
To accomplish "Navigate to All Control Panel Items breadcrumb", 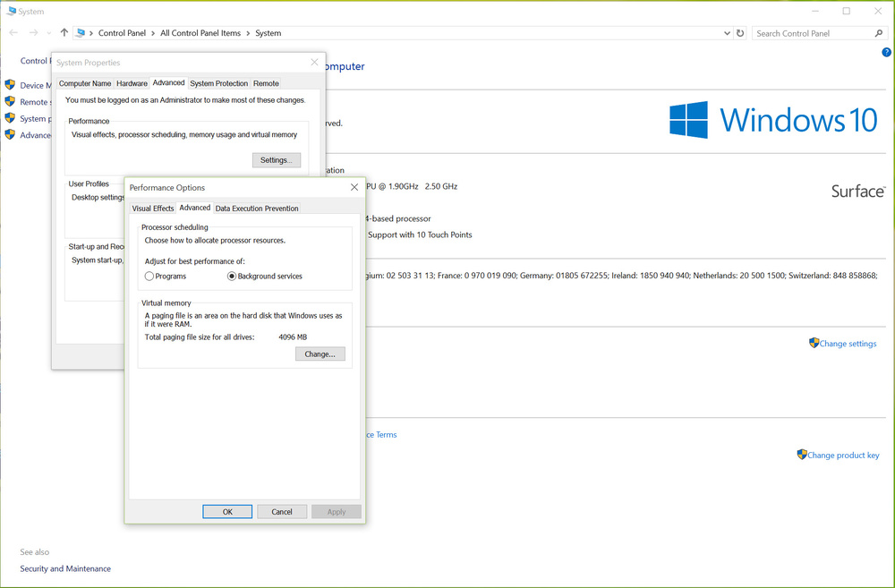I will tap(200, 33).
